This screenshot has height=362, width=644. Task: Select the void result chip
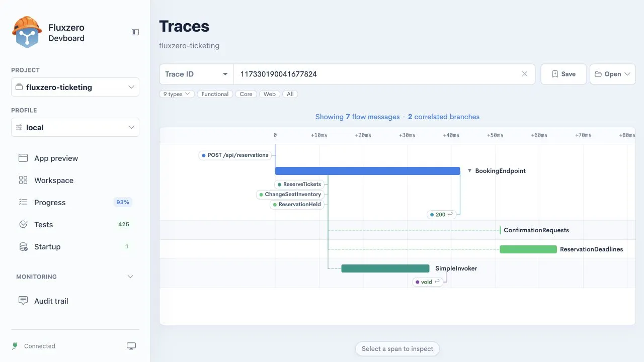[428, 282]
